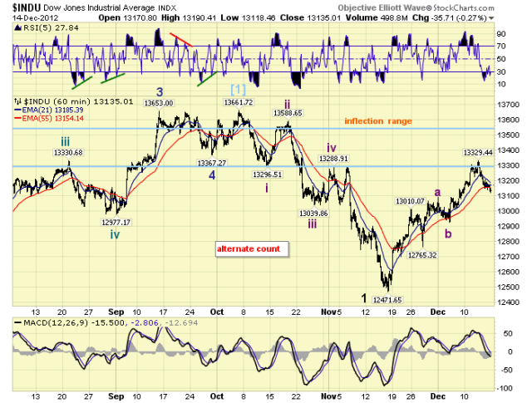
Task: Click the -2.806 MACD signal value
Action: [x=145, y=322]
